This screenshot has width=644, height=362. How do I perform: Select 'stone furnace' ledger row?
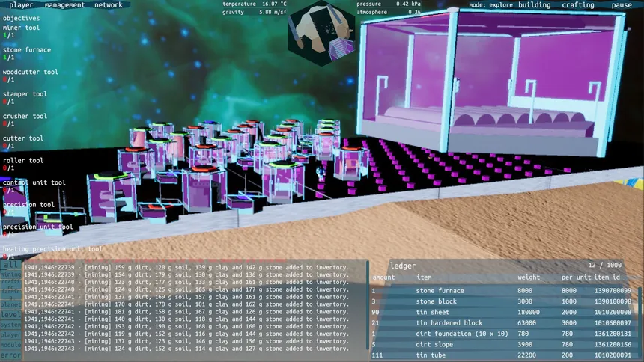(x=502, y=291)
